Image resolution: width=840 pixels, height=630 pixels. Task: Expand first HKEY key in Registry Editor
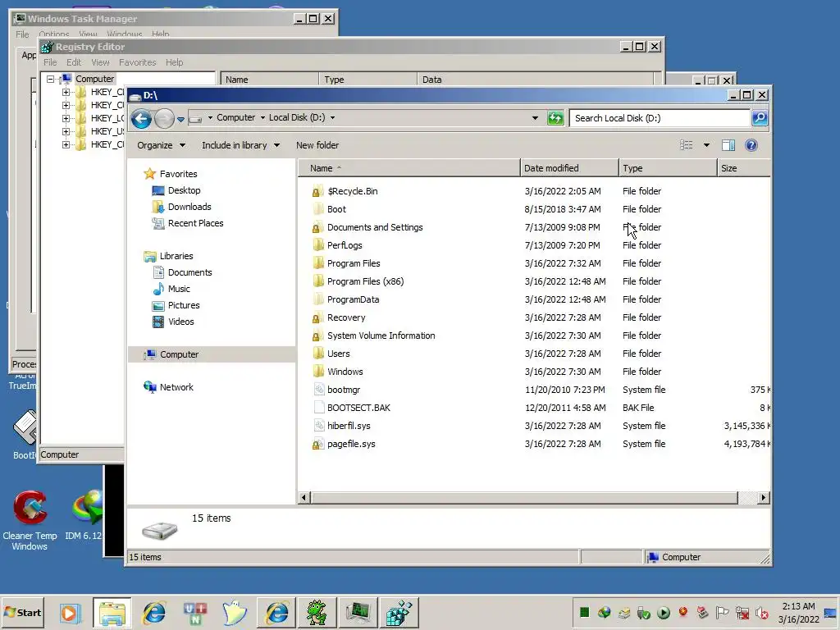click(x=66, y=92)
